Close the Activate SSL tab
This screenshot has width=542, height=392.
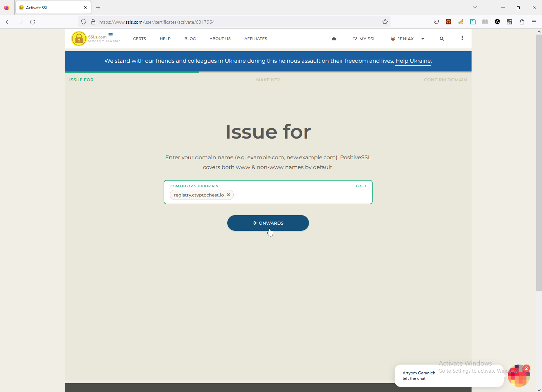tap(85, 7)
